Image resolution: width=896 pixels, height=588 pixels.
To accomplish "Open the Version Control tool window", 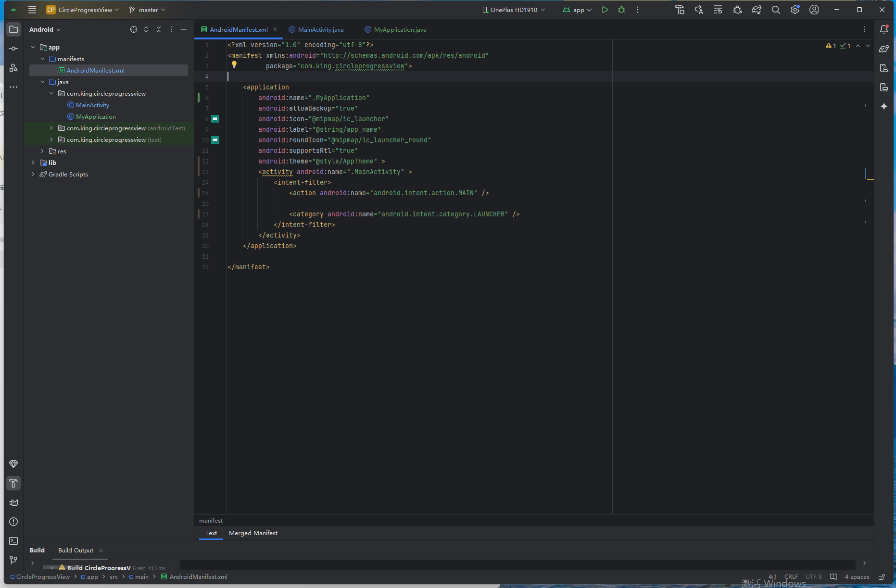I will (x=13, y=560).
